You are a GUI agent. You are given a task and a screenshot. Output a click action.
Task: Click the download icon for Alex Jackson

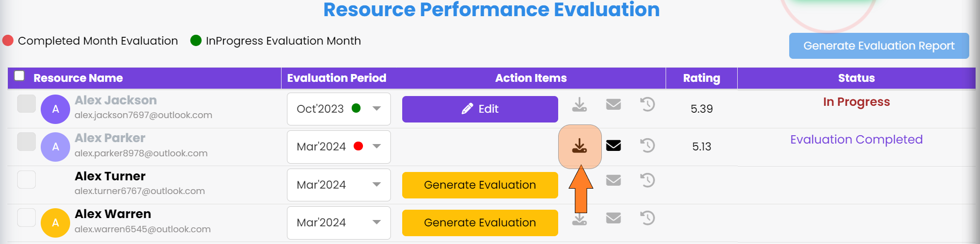[x=580, y=104]
